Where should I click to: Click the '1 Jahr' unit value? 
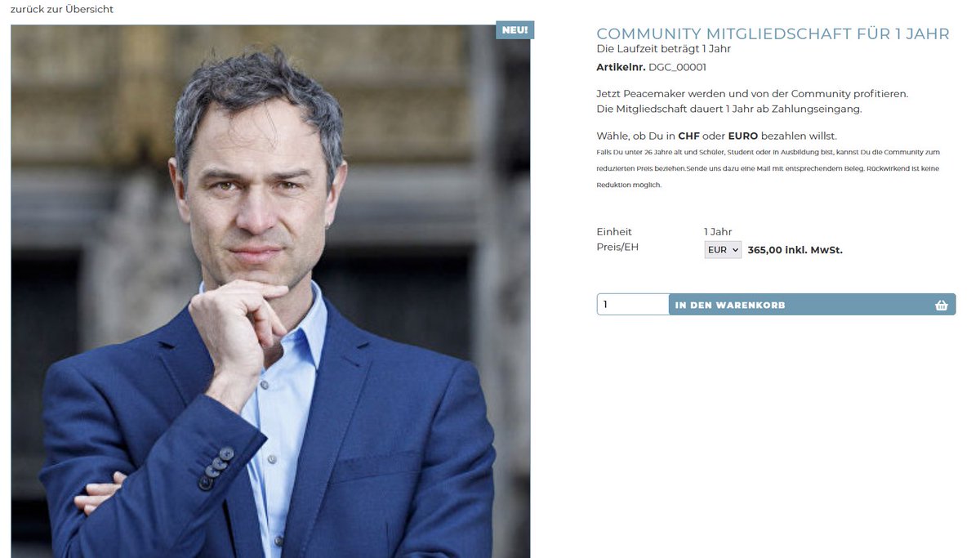click(718, 231)
